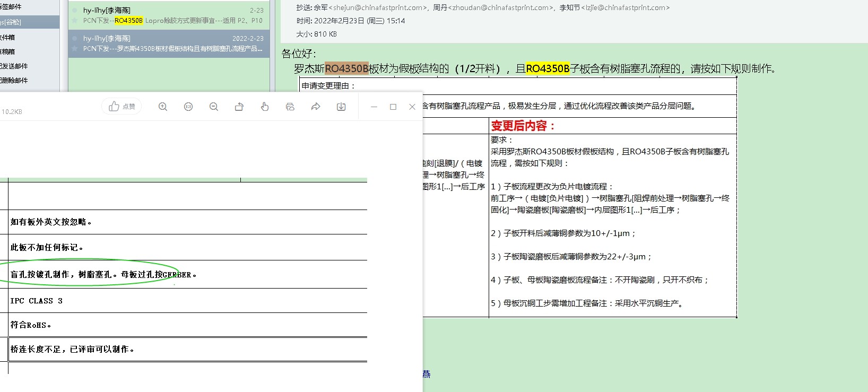Select the pointing-hand tool icon

point(265,107)
